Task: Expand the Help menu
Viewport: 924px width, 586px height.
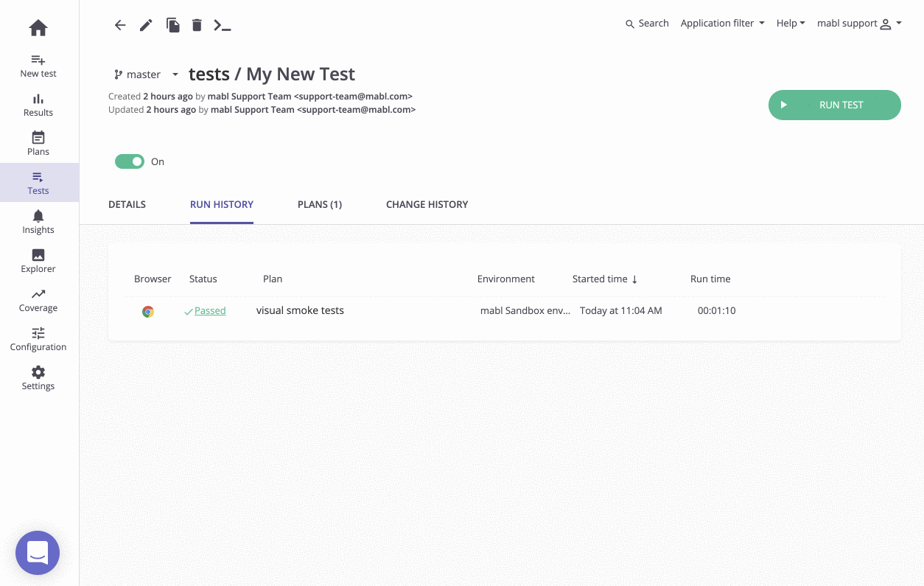Action: (x=791, y=24)
